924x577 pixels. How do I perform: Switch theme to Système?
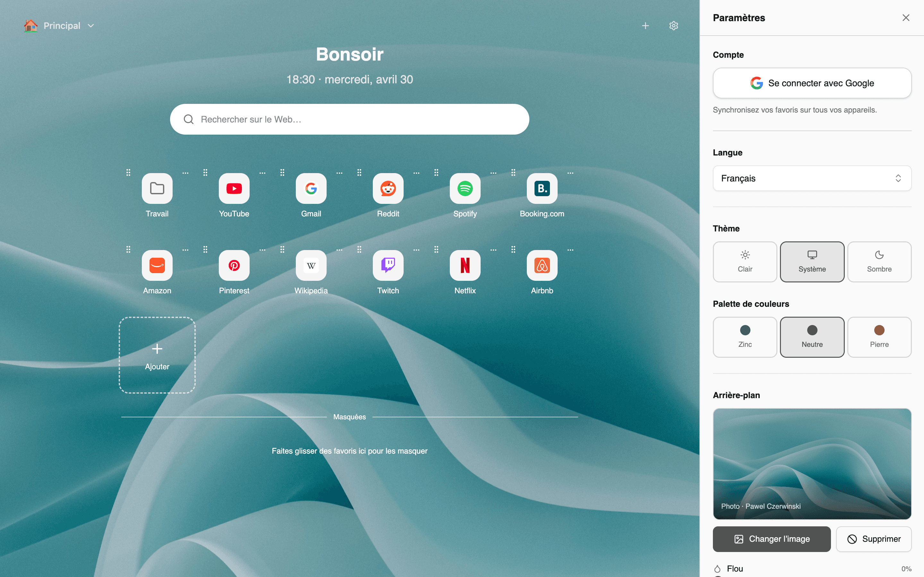(812, 262)
